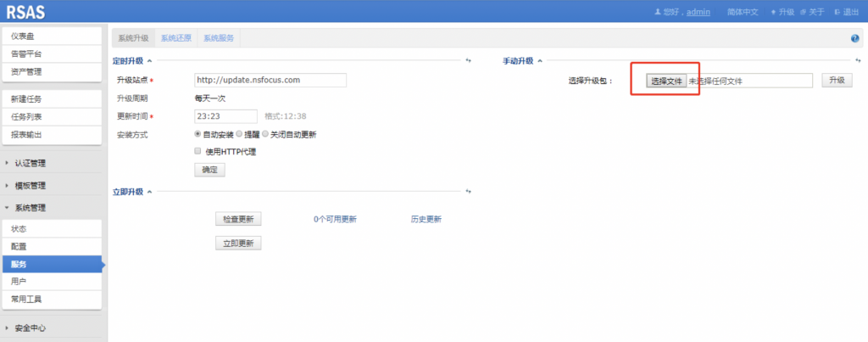Open the 系统服务 tab
Screen dimensions: 868x342
coord(219,38)
